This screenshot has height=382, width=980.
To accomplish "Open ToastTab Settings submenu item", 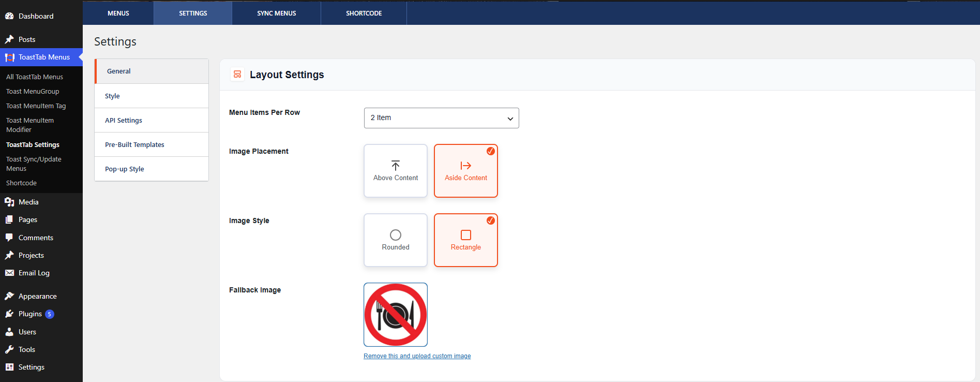I will point(33,144).
